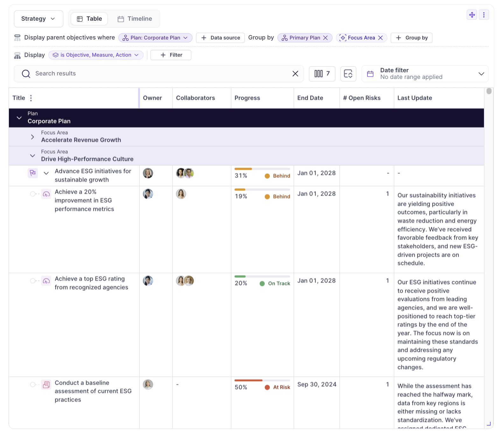Click the plus Filter button
This screenshot has height=431, width=504.
[171, 55]
